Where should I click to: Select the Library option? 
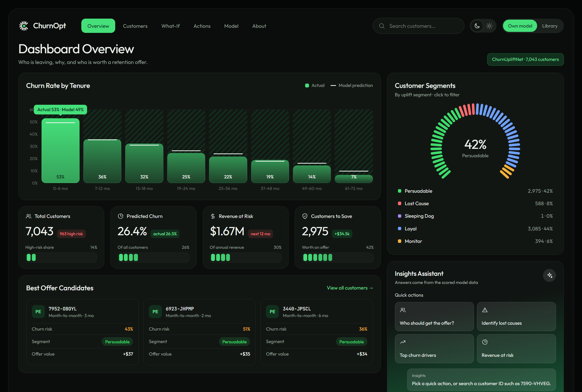(x=550, y=26)
